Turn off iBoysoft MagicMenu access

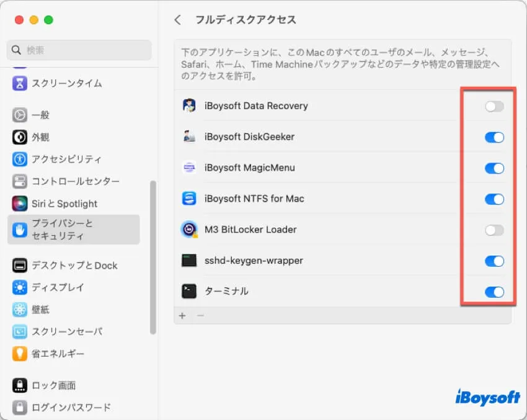coord(494,168)
